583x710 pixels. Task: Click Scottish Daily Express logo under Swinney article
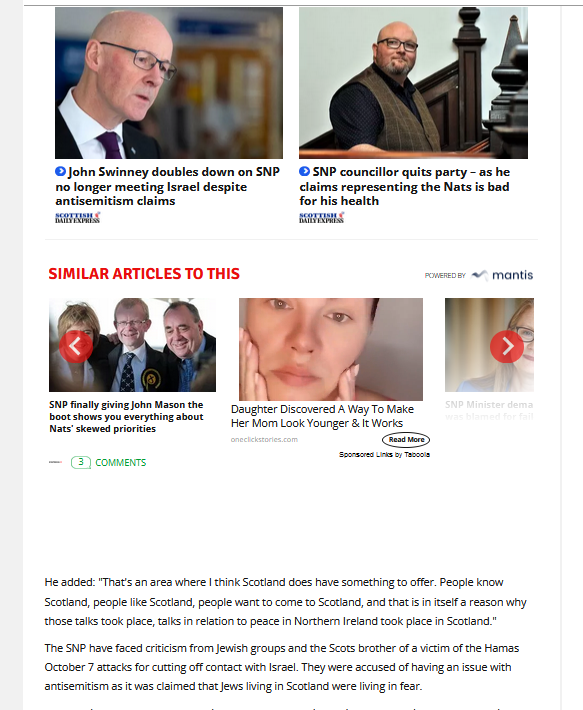click(77, 218)
